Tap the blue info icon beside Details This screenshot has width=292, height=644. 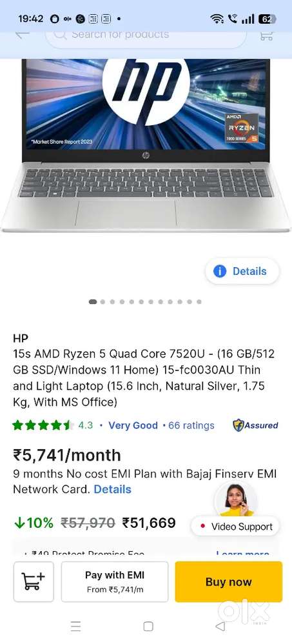(x=220, y=271)
